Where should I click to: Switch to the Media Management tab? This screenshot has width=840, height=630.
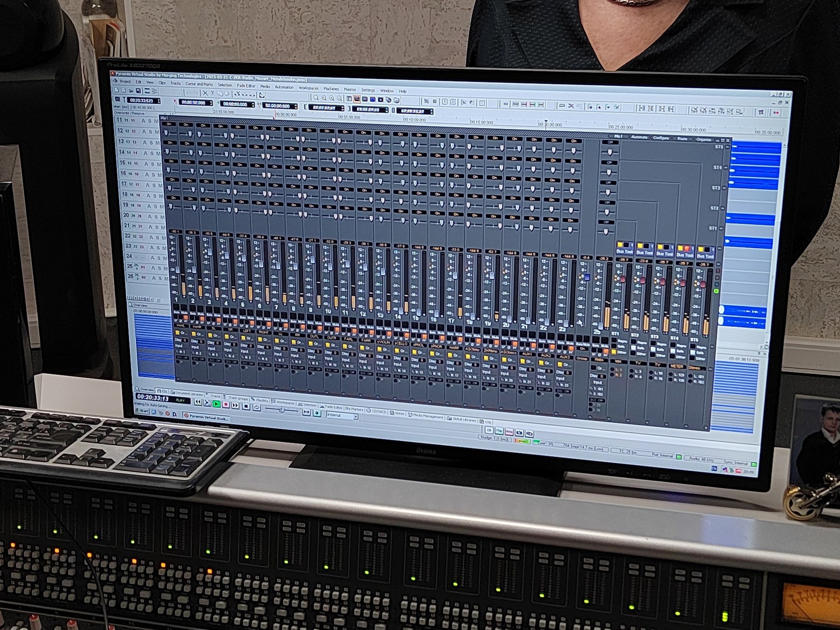(425, 416)
